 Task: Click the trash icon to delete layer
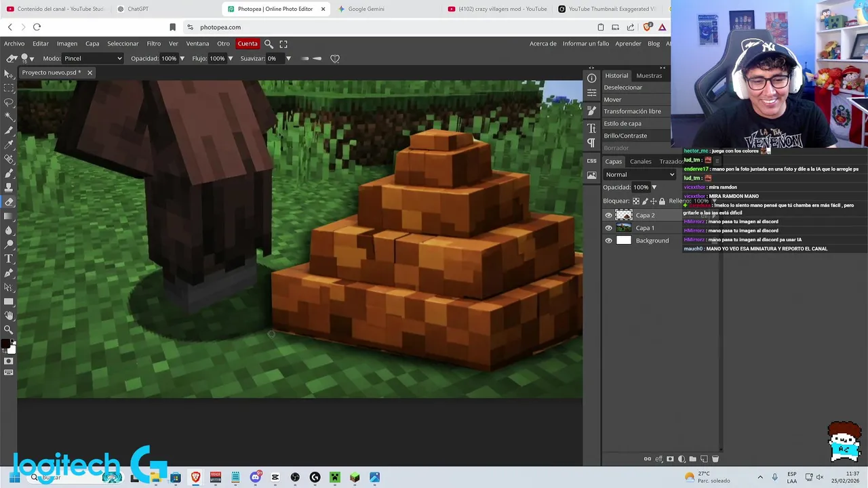click(715, 459)
